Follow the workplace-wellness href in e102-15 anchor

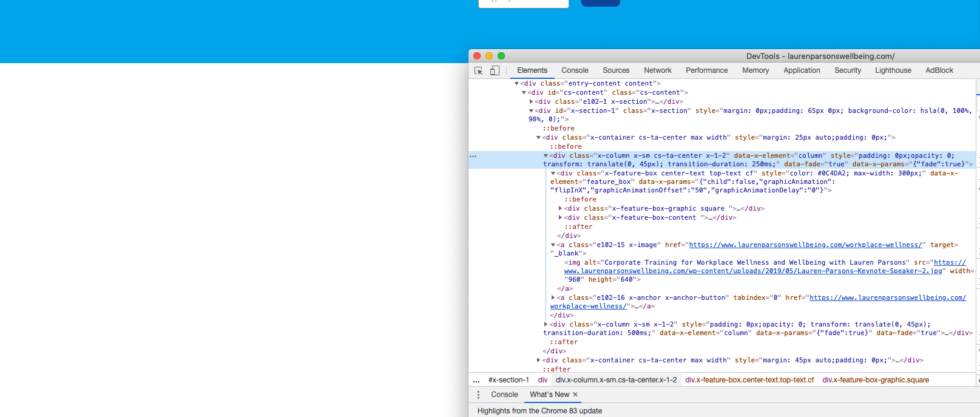[x=805, y=245]
